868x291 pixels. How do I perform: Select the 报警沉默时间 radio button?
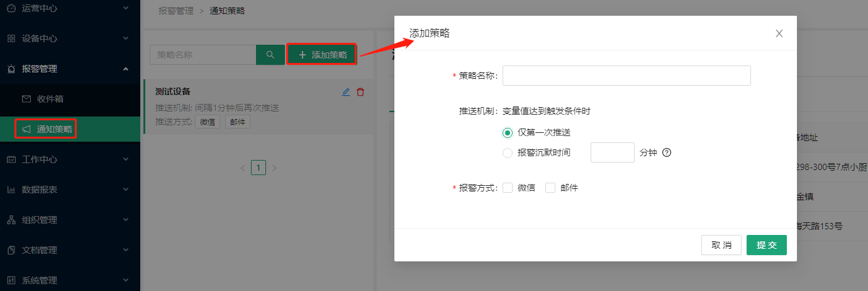tap(508, 152)
